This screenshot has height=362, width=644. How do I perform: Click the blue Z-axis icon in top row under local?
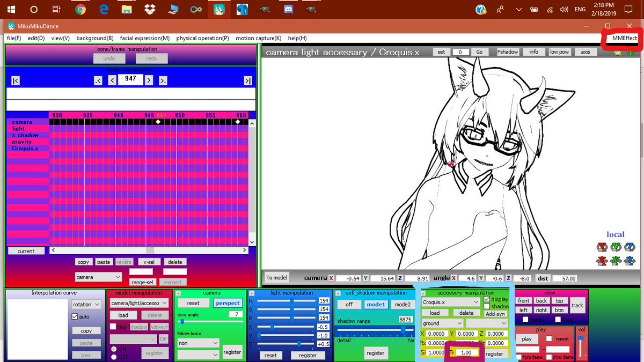[630, 247]
